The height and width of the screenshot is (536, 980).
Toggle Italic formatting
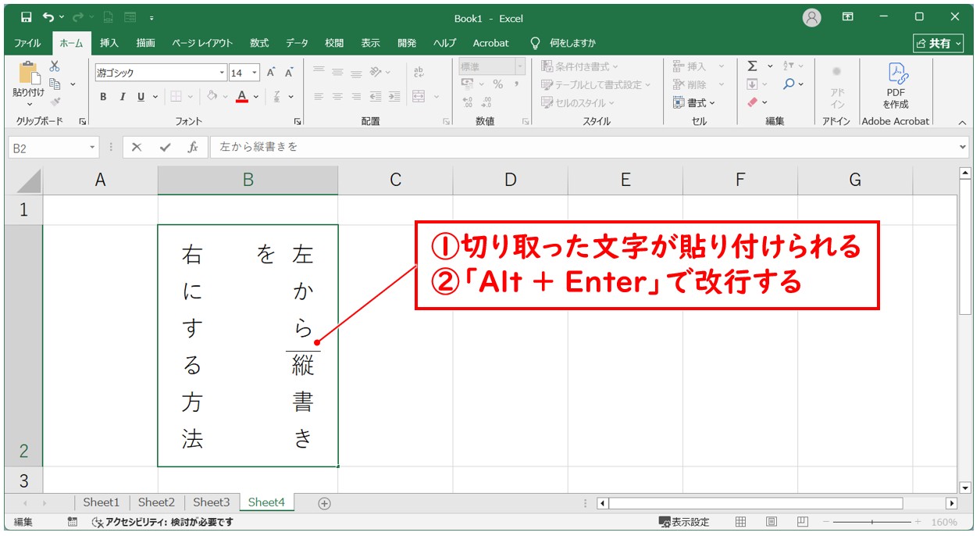pyautogui.click(x=122, y=97)
